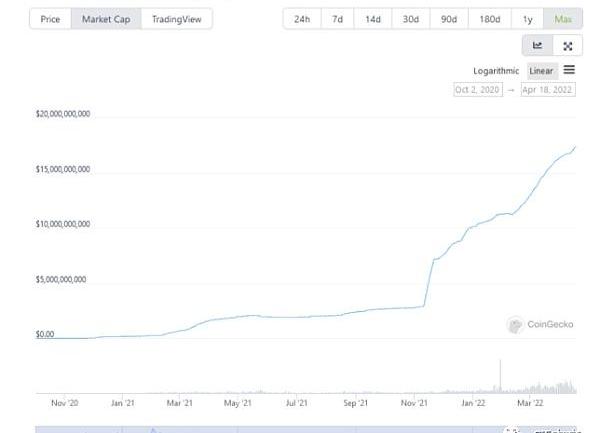Choose the 30d time range

tap(411, 19)
